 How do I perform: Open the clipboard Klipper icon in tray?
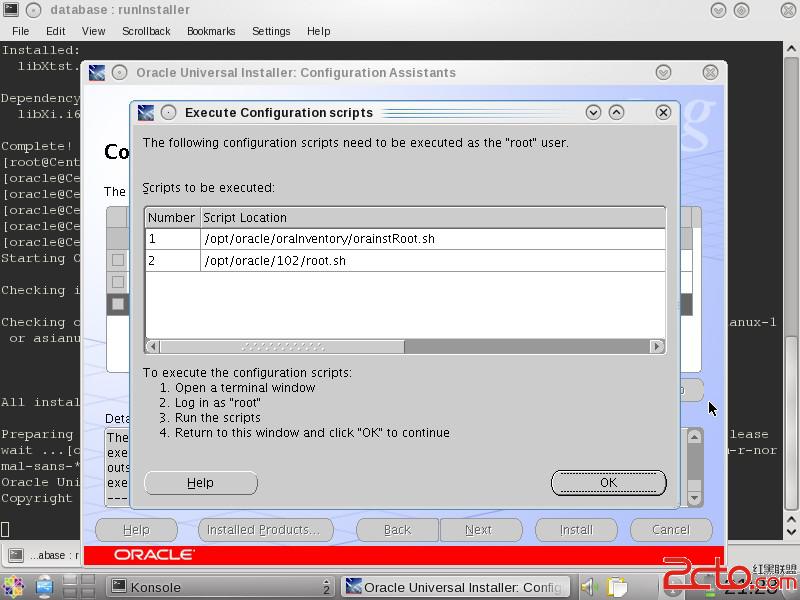coord(617,587)
